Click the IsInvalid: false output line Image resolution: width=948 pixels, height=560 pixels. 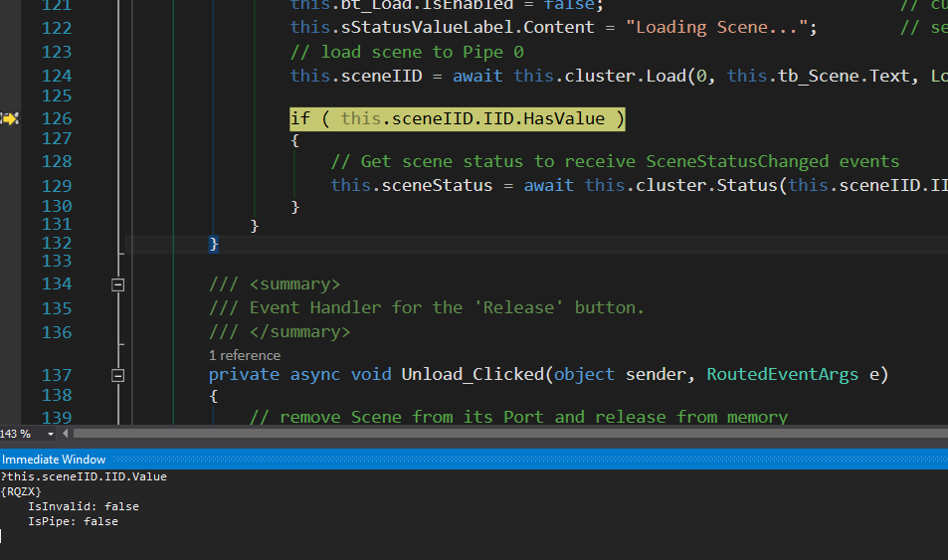coord(83,506)
